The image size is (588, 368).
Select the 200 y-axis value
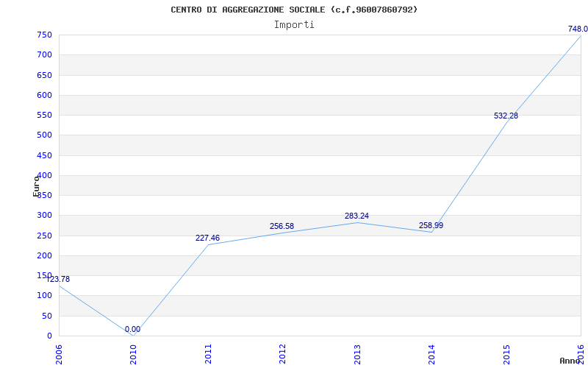click(44, 255)
